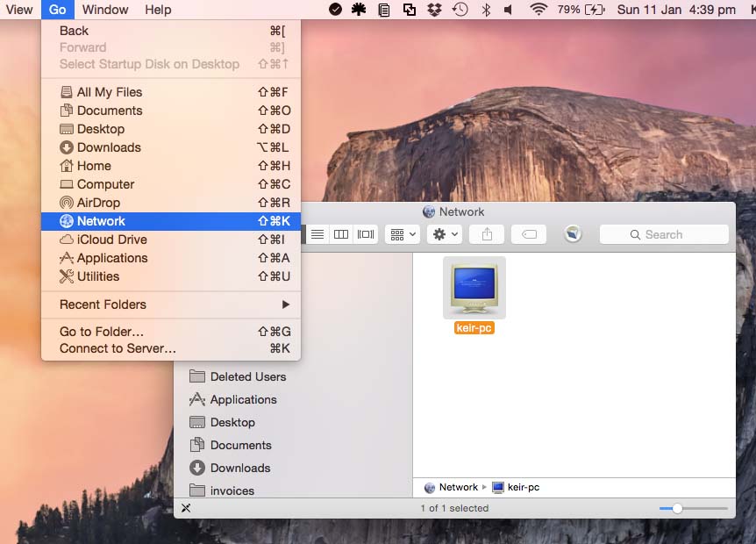Switch Finder to Cover Flow view

[366, 235]
